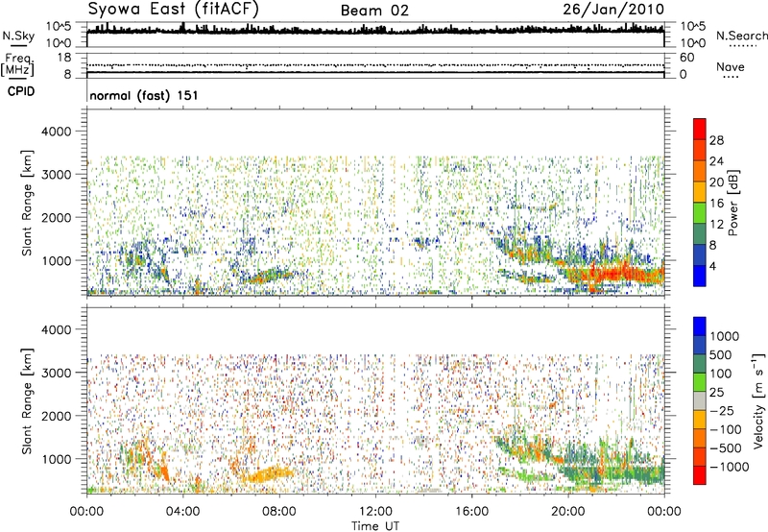This screenshot has width=768, height=532.
Task: Click the 'Power [dB]' colorbar title
Action: click(x=733, y=203)
